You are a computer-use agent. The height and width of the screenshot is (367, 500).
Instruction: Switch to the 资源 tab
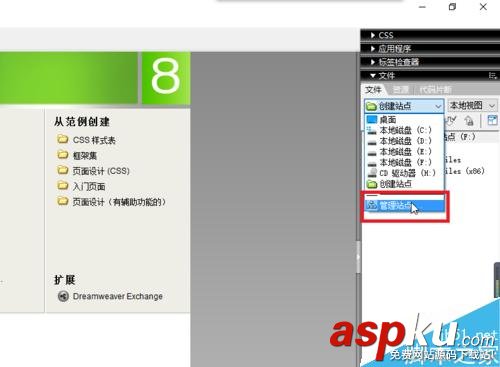(x=400, y=89)
